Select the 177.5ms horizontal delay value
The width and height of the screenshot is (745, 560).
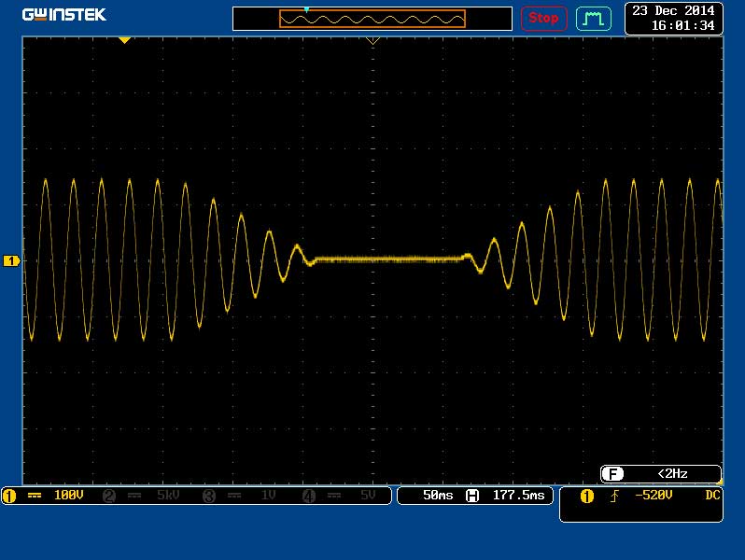click(x=517, y=496)
